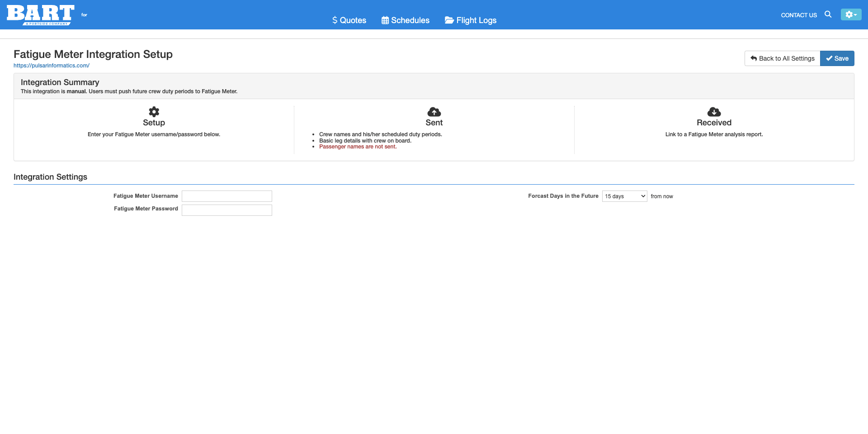Click the BART logo in header
The height and width of the screenshot is (434, 868).
41,15
